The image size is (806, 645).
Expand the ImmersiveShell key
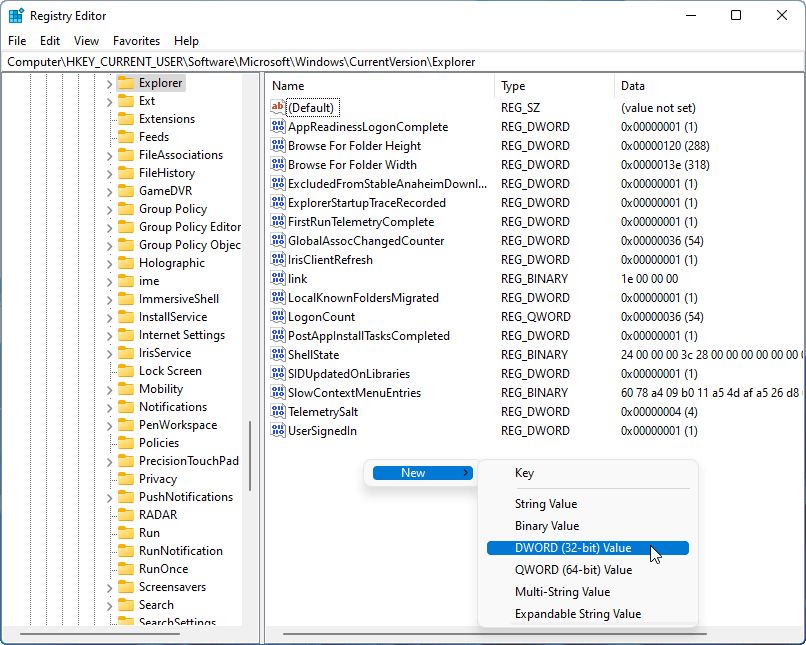click(x=109, y=300)
